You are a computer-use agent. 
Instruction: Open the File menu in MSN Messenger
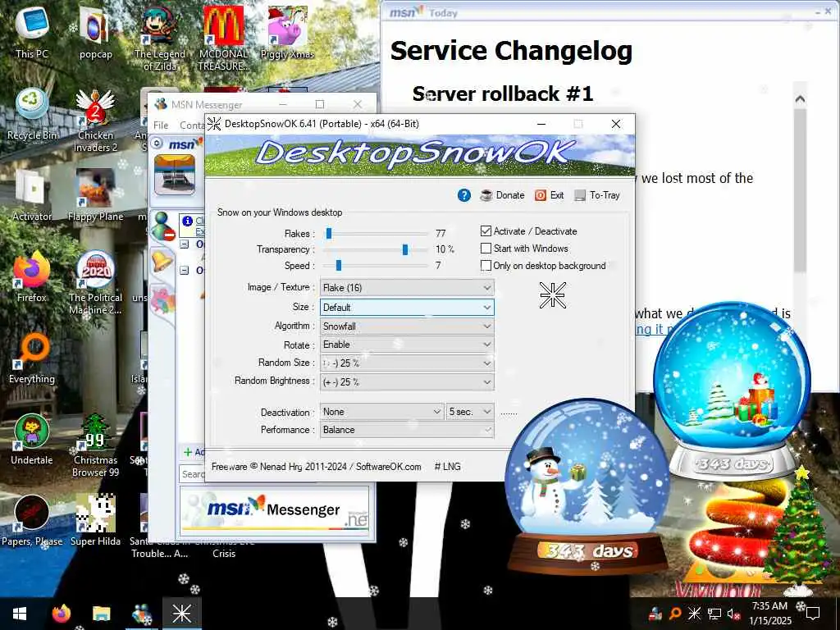[161, 125]
